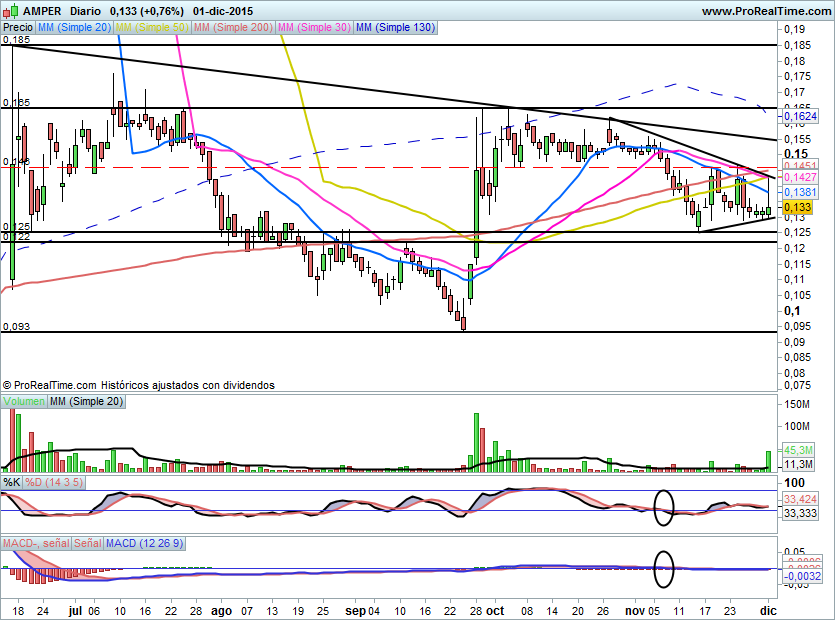Click the Volumen panel label

[x=24, y=401]
